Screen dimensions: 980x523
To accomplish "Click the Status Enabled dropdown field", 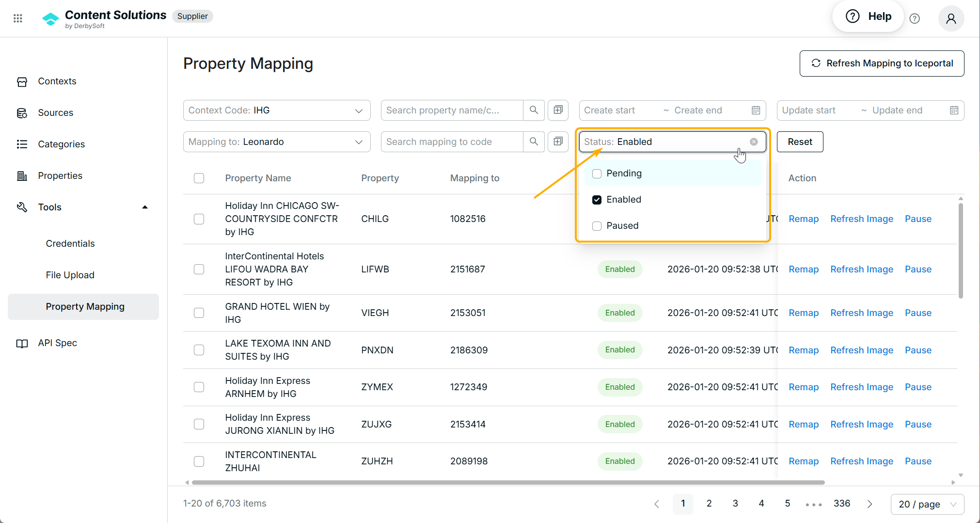I will pos(672,142).
